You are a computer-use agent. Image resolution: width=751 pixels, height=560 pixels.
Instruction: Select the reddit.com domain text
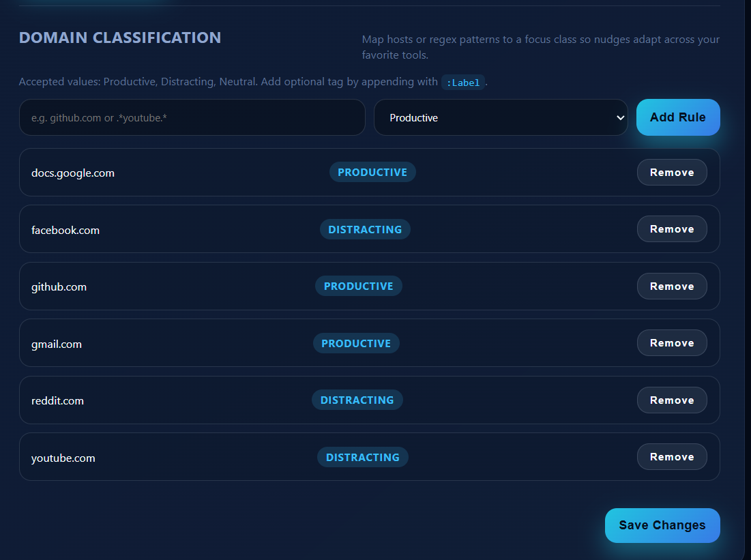click(x=57, y=401)
